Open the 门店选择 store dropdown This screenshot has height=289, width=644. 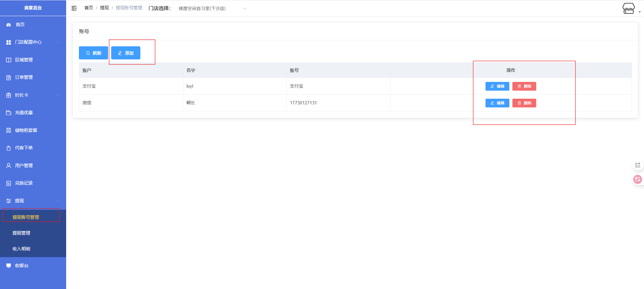[212, 8]
